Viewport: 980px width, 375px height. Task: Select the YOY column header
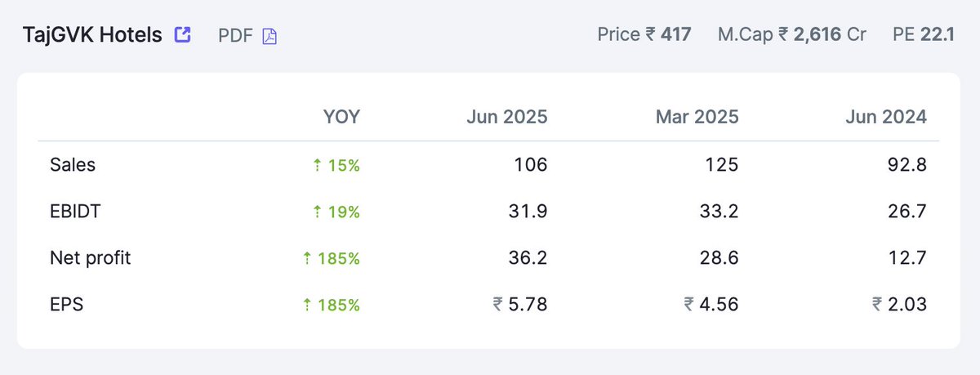(341, 117)
